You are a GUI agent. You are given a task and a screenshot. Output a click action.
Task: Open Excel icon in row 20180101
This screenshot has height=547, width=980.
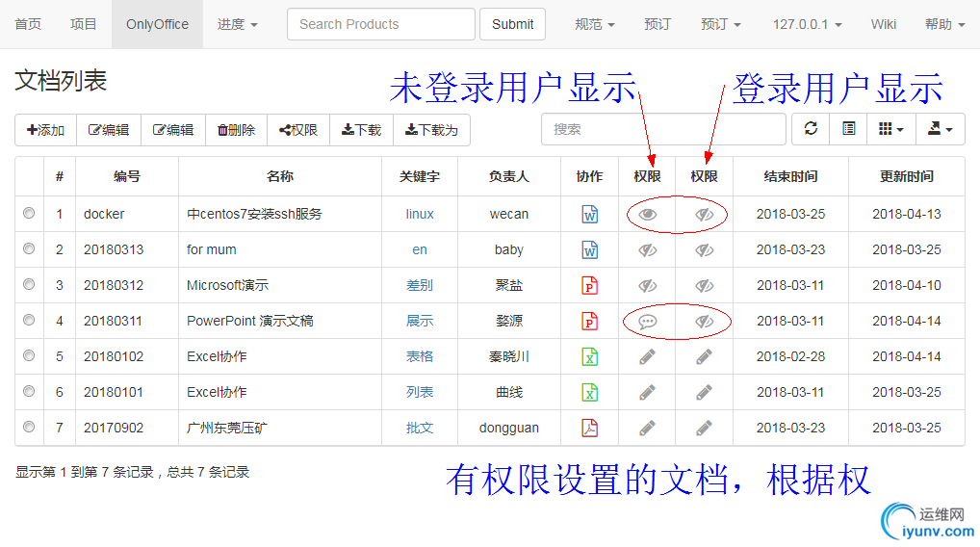tap(589, 392)
